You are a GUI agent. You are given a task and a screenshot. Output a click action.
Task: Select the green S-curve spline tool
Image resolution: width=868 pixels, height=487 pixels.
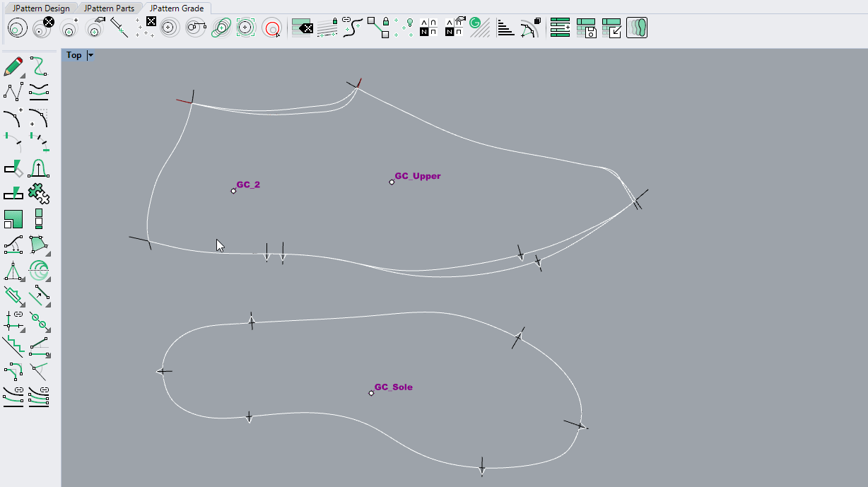pos(38,67)
